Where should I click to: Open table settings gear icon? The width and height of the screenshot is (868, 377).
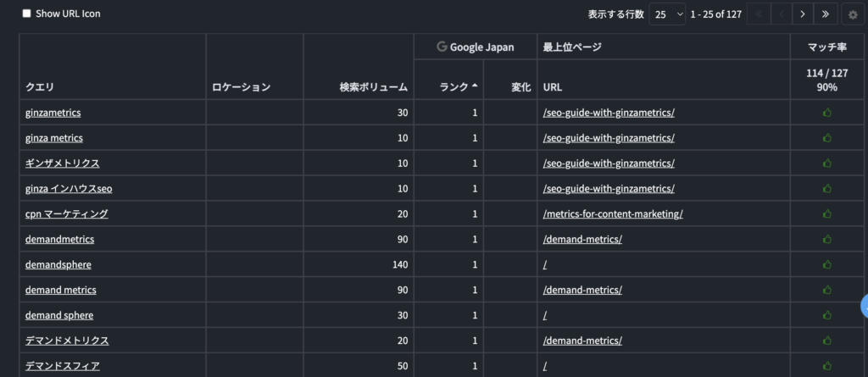853,14
